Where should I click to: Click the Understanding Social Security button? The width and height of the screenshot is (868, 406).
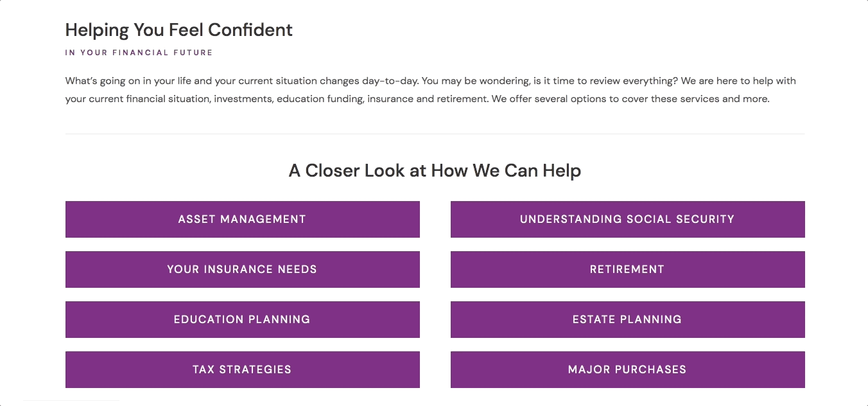click(627, 219)
